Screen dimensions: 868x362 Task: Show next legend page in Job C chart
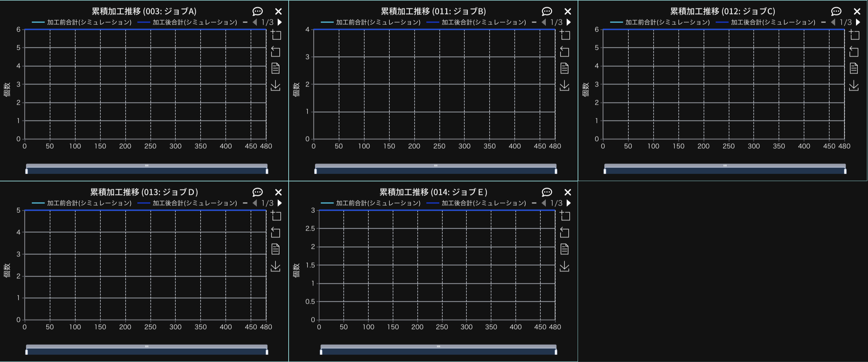coord(858,22)
